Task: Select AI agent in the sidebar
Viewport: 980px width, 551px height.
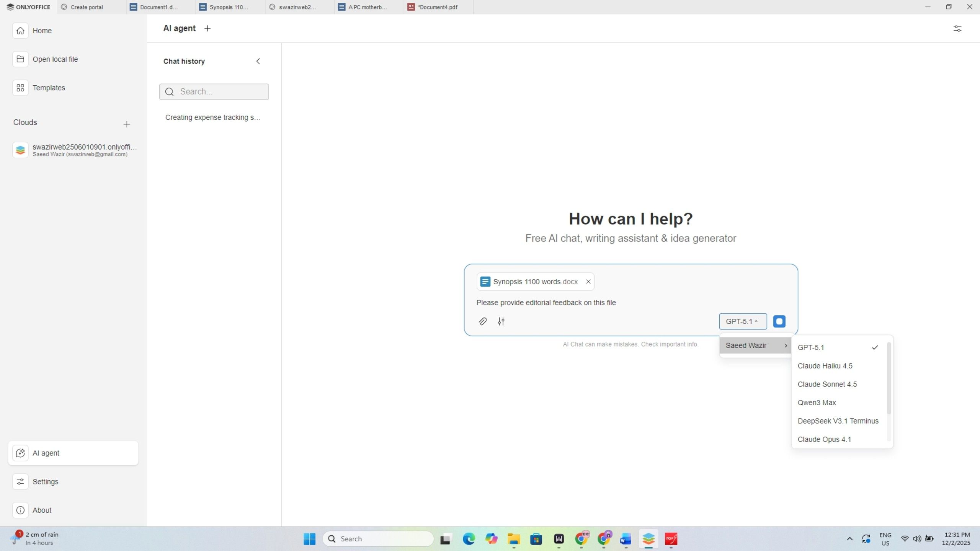Action: [73, 453]
